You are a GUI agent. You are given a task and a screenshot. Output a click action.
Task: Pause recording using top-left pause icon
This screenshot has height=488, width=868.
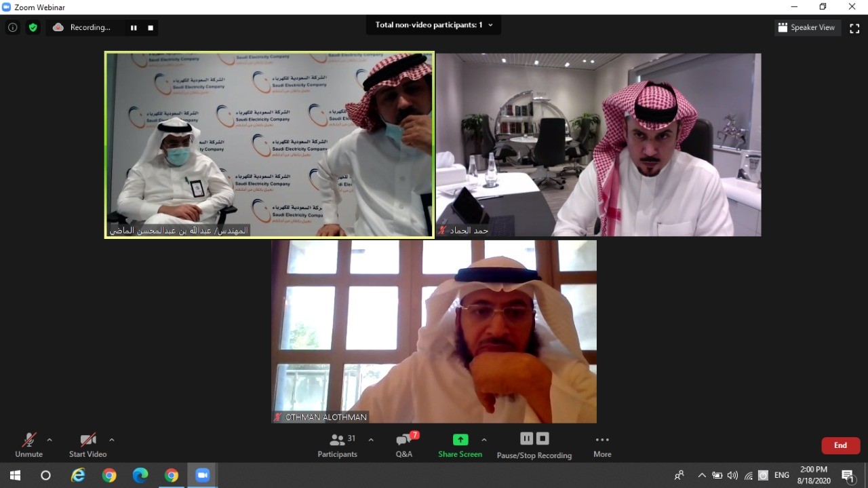[x=134, y=28]
